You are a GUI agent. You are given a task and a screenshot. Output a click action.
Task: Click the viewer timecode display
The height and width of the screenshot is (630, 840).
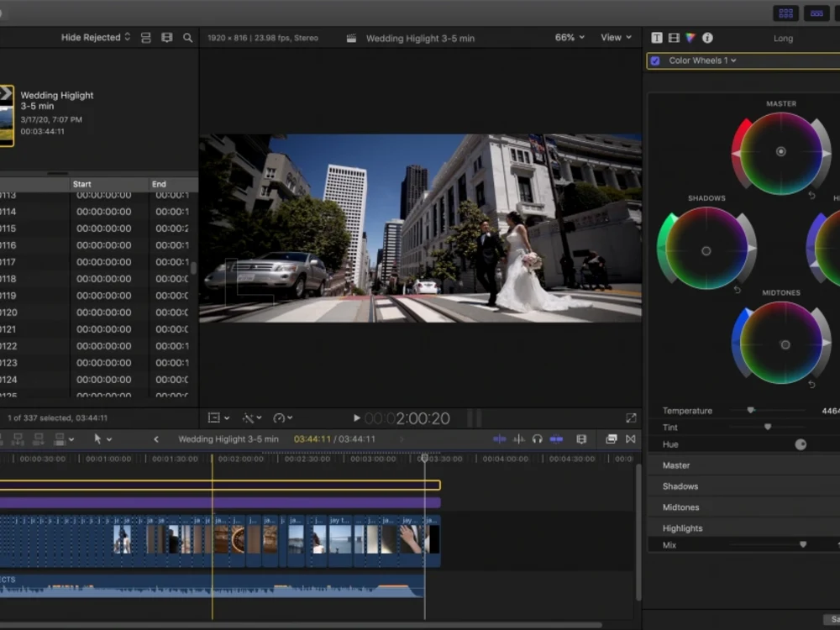(x=407, y=418)
